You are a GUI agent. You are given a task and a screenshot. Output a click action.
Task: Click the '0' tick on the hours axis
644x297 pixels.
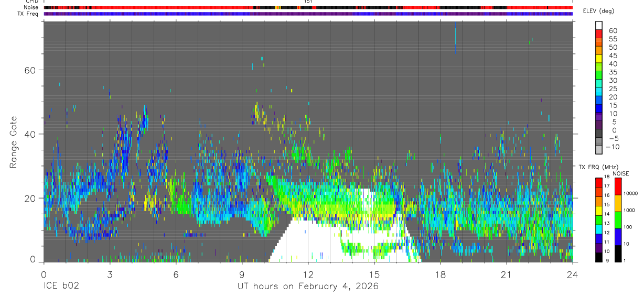(x=44, y=274)
